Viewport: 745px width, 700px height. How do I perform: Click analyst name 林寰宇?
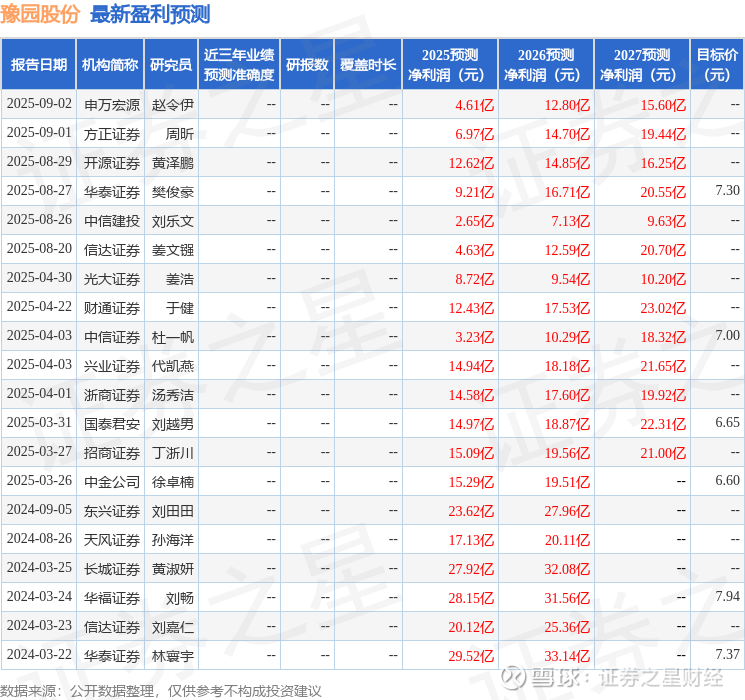click(x=172, y=656)
